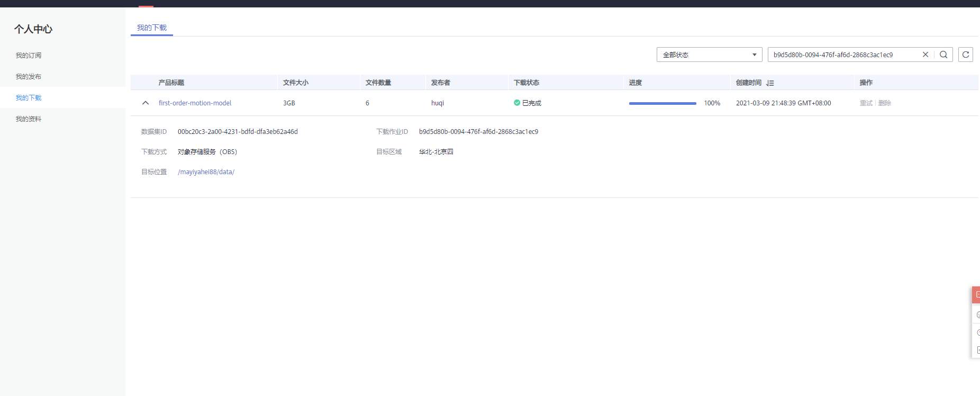Click the 对象存储服务 (OBS) download method value
The width and height of the screenshot is (980, 396).
point(207,151)
